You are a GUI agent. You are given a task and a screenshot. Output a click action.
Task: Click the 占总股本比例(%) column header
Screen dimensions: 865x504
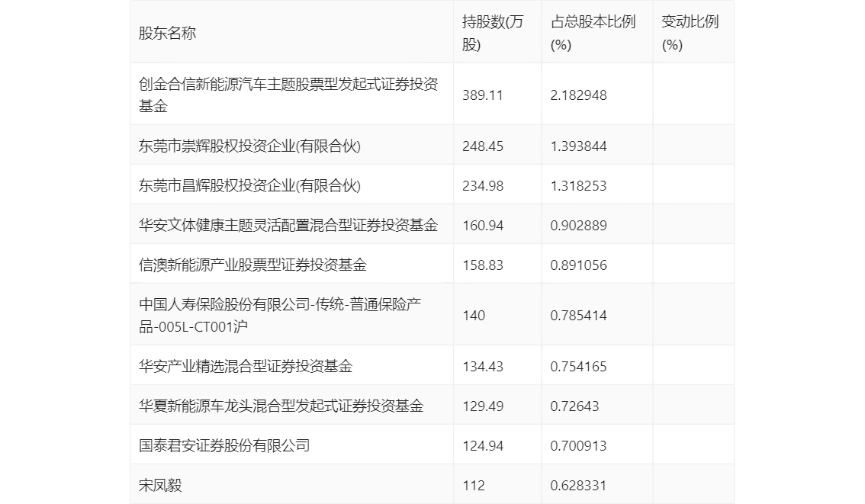pos(593,33)
